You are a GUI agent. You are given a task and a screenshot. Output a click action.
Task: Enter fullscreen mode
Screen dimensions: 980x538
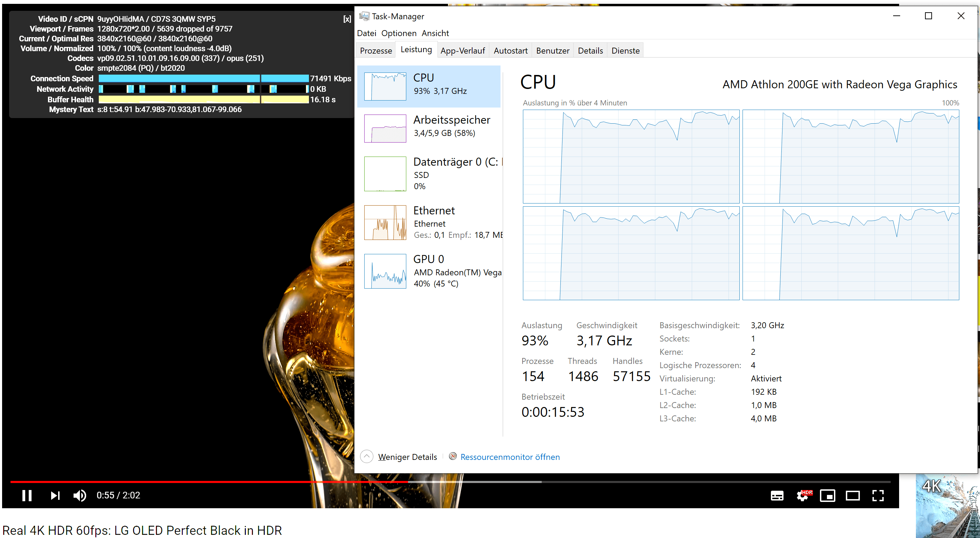(x=878, y=495)
